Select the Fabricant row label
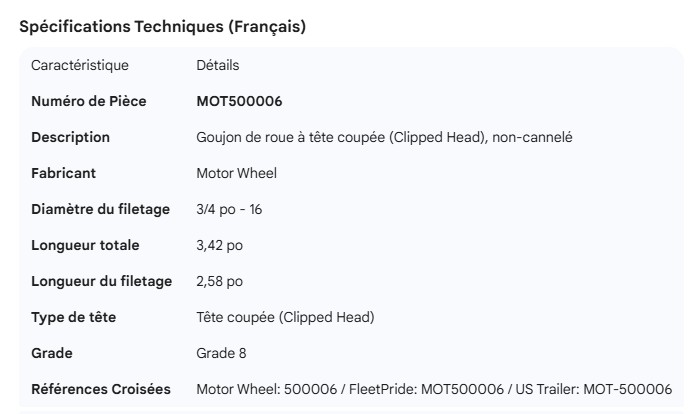689x414 pixels. [64, 173]
